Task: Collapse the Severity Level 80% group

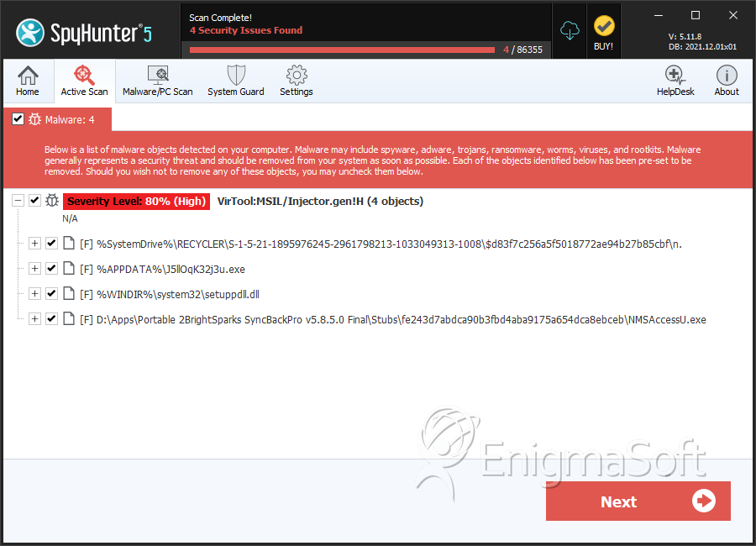Action: click(18, 200)
